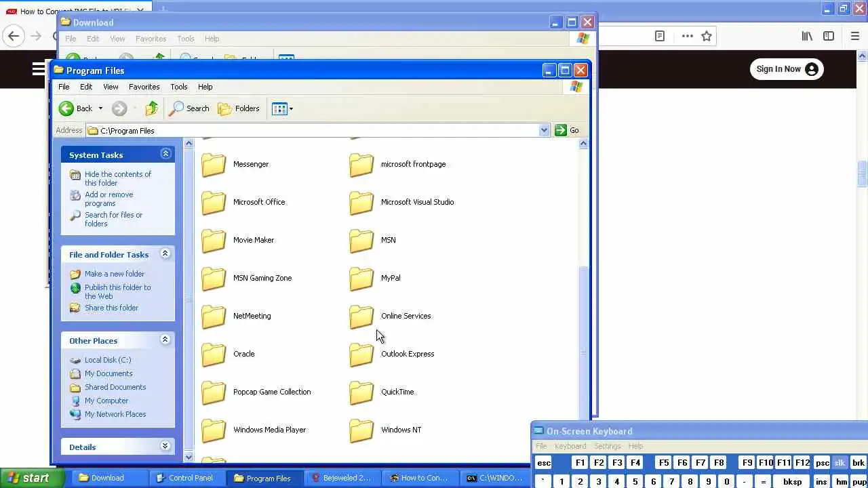Click Share this folder link
The image size is (868, 488).
coord(111,308)
